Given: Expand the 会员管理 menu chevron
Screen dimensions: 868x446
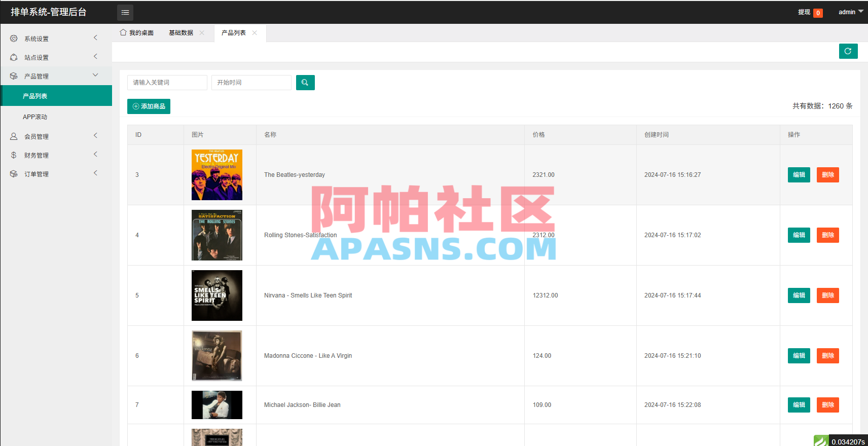Looking at the screenshot, I should click(x=95, y=136).
